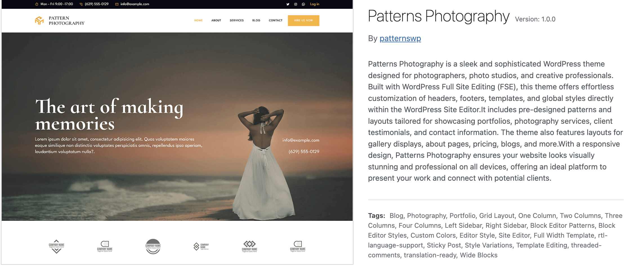Click the double-diamond company name logo
The image size is (644, 274).
[249, 246]
